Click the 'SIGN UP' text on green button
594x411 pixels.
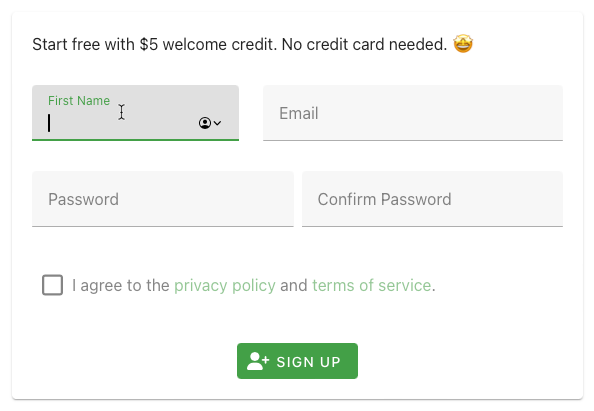tap(308, 362)
